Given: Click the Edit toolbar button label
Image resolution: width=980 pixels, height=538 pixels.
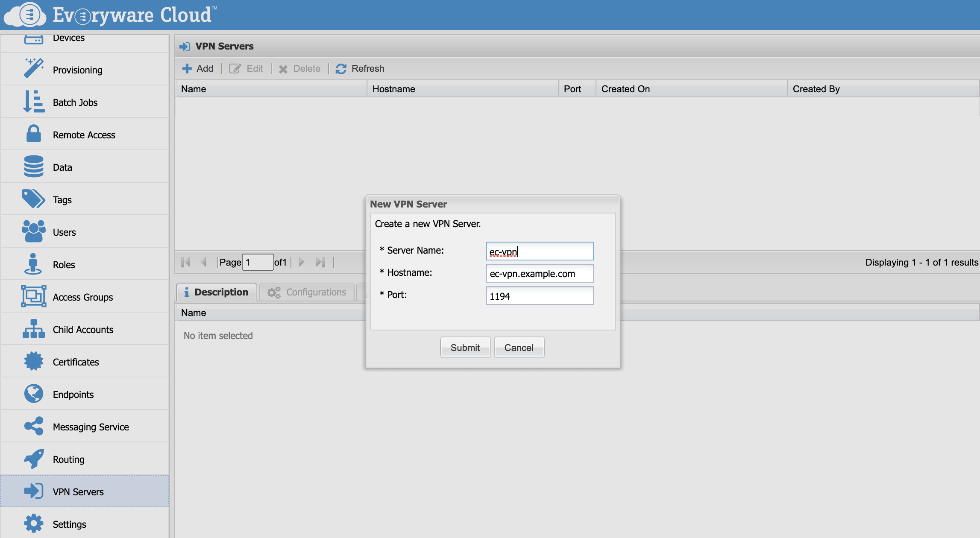Looking at the screenshot, I should pos(255,69).
